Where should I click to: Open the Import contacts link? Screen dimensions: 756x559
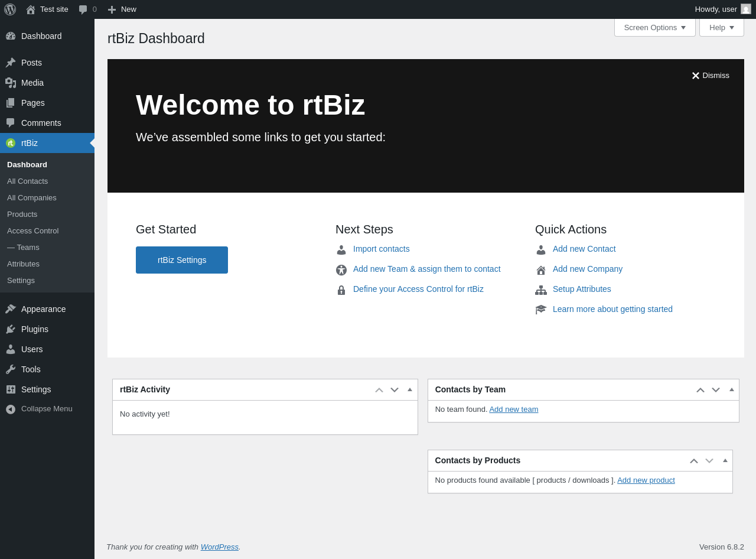tap(382, 249)
